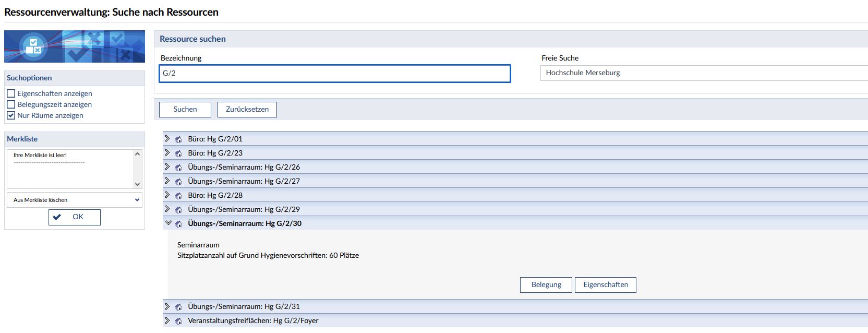Open the Aus Merkliste löschen dropdown
The image size is (868, 333).
75,200
